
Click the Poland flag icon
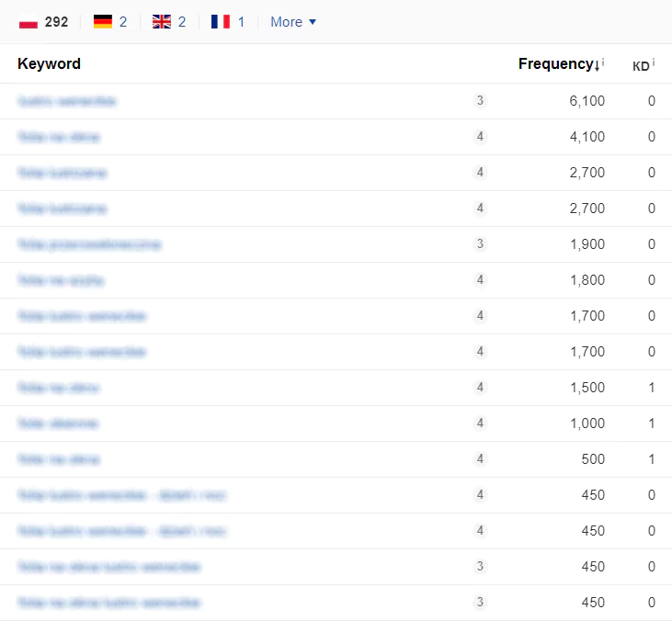point(28,22)
